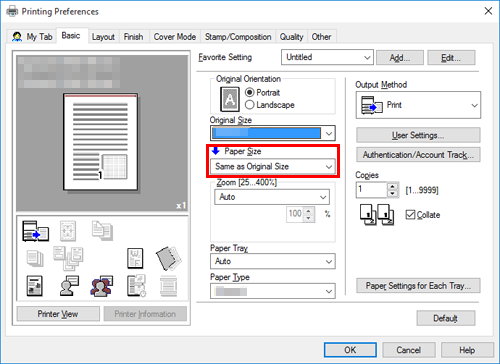Click the watermark 'W' page icon
This screenshot has width=500, height=364.
[x=135, y=258]
